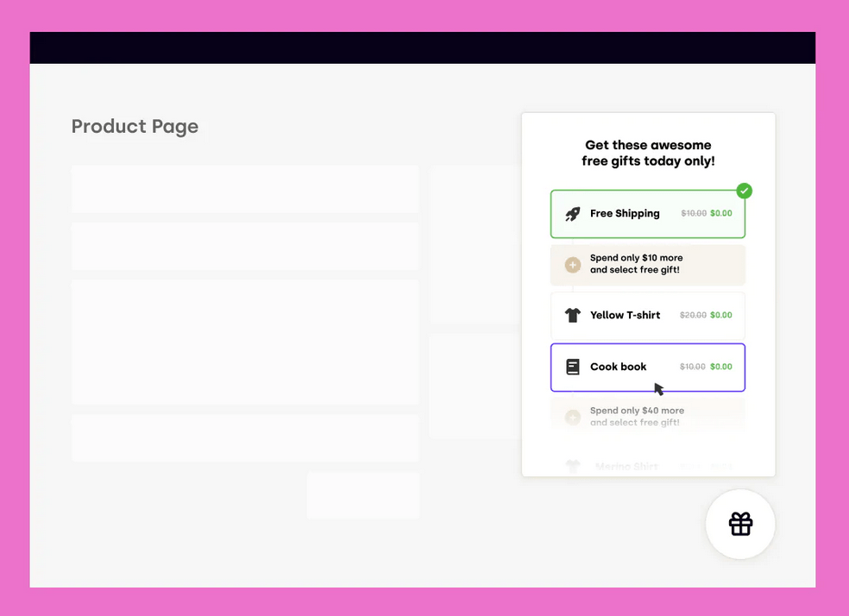Choose the Yellow T-shirt gift label
The height and width of the screenshot is (616, 849).
625,315
